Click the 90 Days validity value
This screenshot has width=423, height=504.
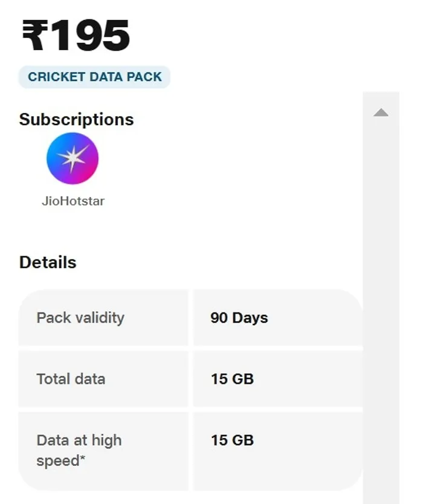[x=238, y=317]
